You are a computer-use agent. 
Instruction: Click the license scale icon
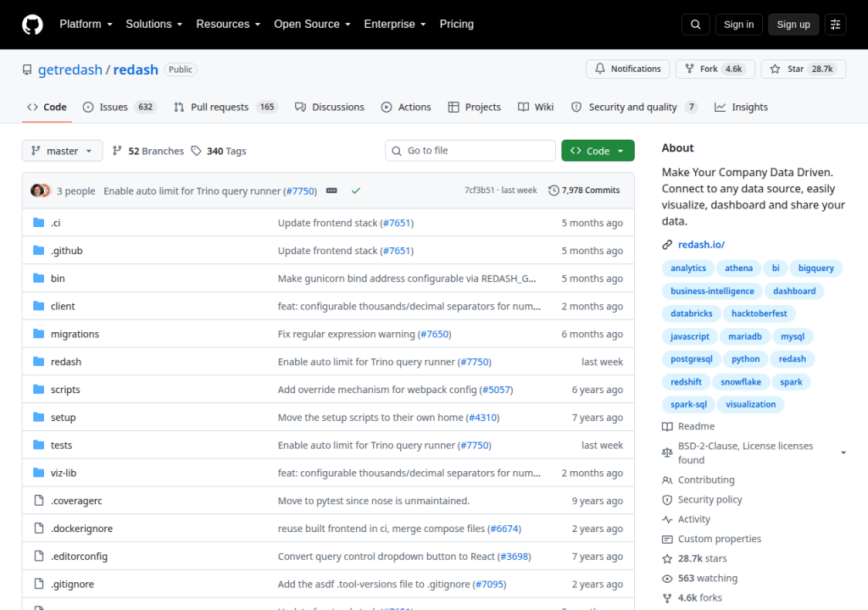[x=667, y=452]
